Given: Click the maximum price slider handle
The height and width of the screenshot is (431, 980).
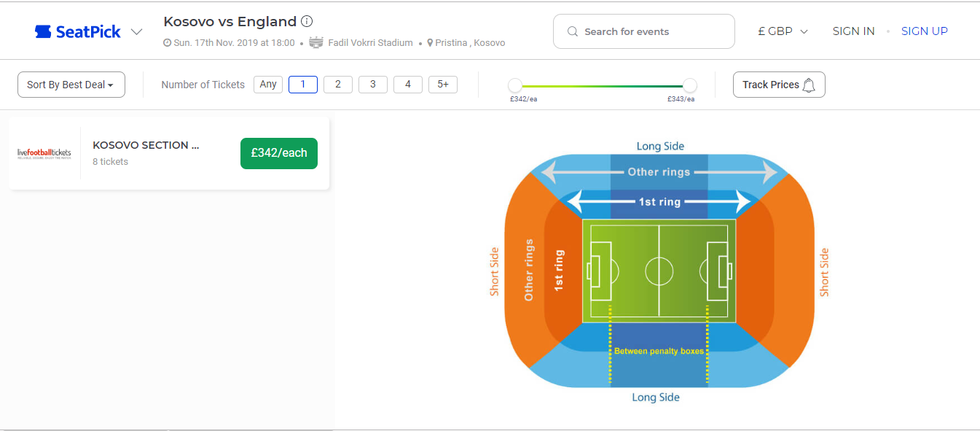Looking at the screenshot, I should point(690,85).
